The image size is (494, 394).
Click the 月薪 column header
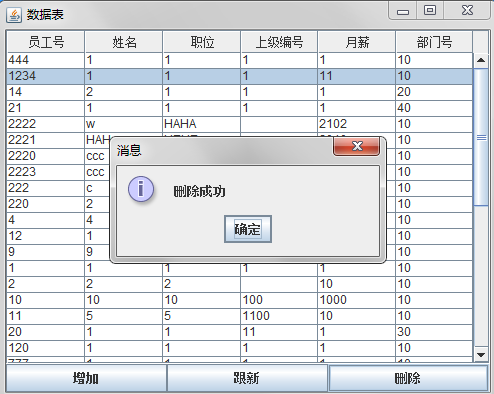point(357,42)
